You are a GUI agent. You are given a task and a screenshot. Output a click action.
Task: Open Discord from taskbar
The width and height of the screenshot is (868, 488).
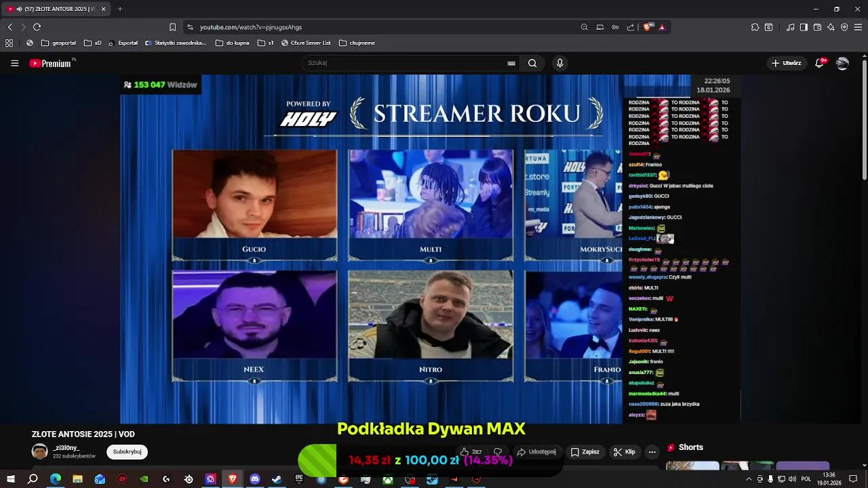click(255, 479)
